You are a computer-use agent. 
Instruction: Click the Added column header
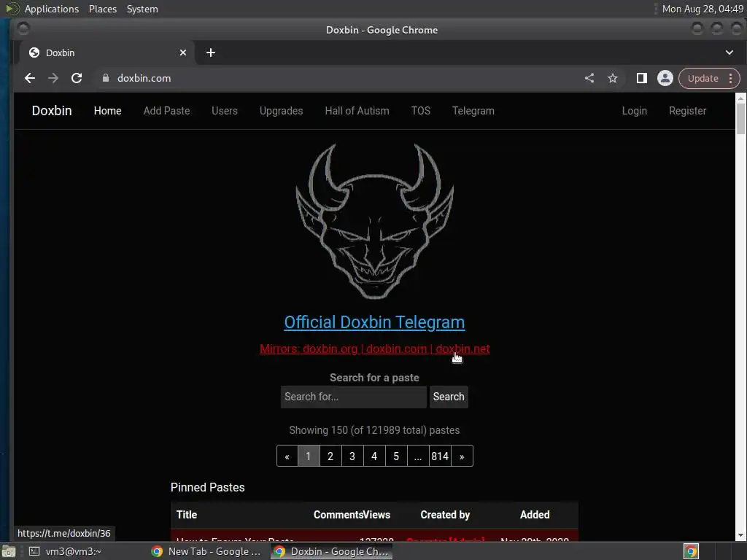pos(535,514)
